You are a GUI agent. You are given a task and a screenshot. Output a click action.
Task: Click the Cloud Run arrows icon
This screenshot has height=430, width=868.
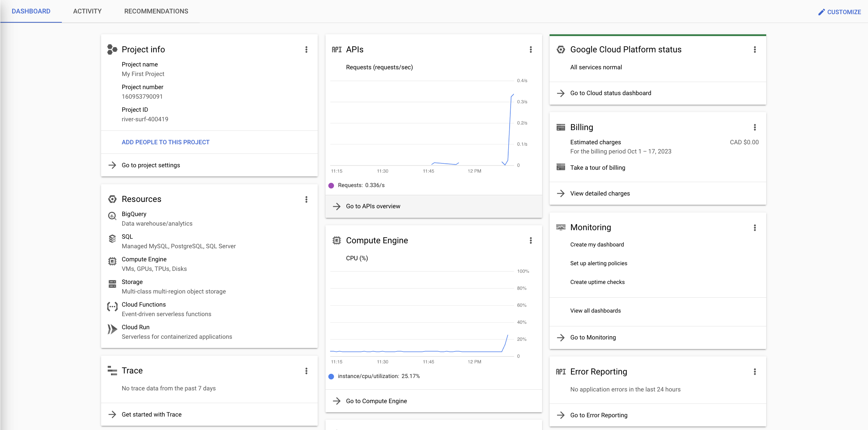[x=112, y=329]
